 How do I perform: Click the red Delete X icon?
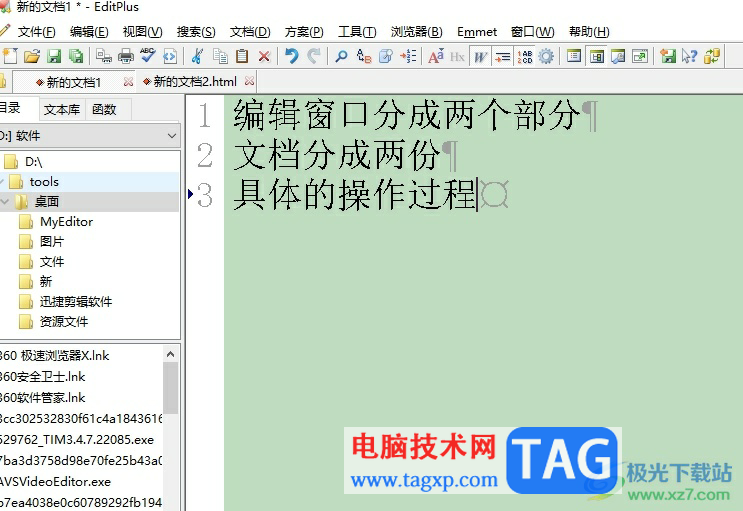(x=264, y=56)
